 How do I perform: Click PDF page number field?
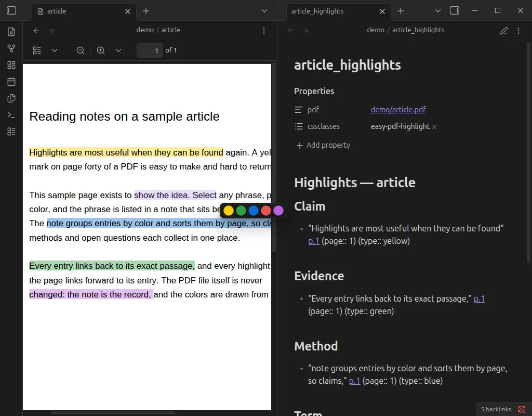(150, 50)
